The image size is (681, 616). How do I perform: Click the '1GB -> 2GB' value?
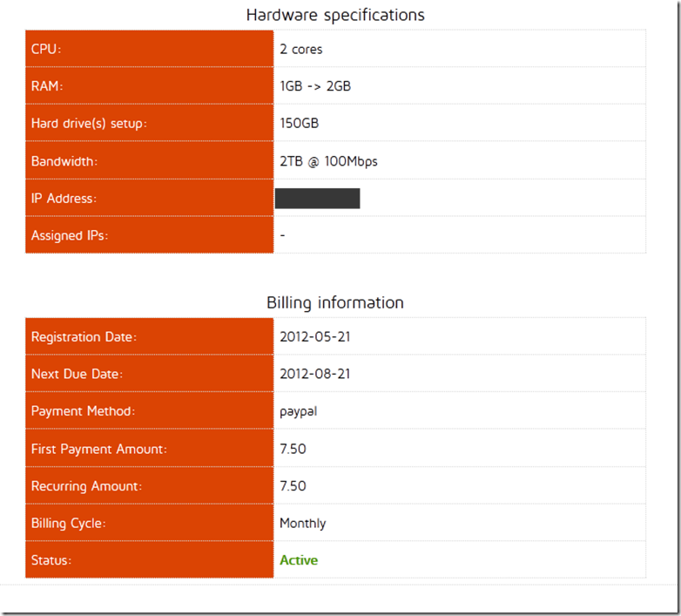coord(315,86)
